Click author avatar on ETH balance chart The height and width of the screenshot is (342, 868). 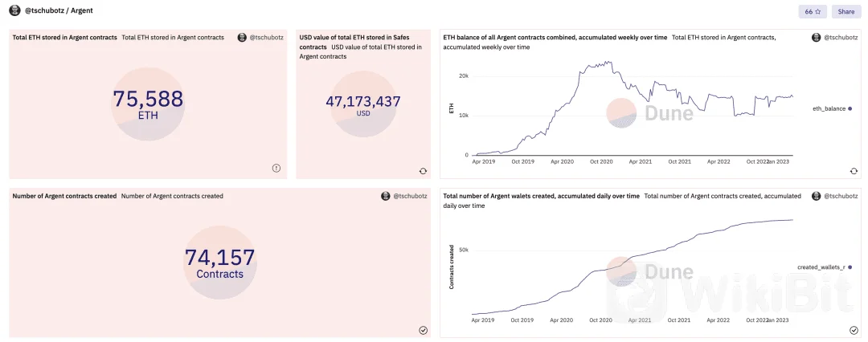pyautogui.click(x=816, y=38)
